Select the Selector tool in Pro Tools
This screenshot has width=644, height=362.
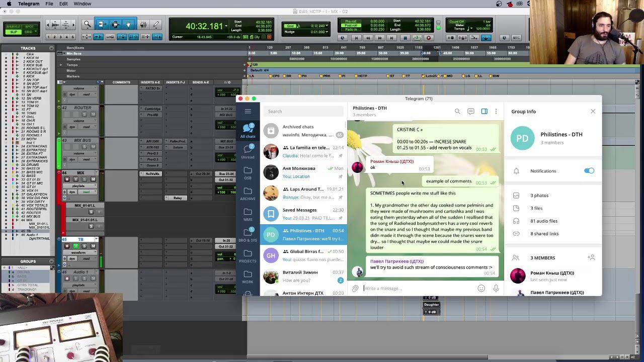pos(115,24)
